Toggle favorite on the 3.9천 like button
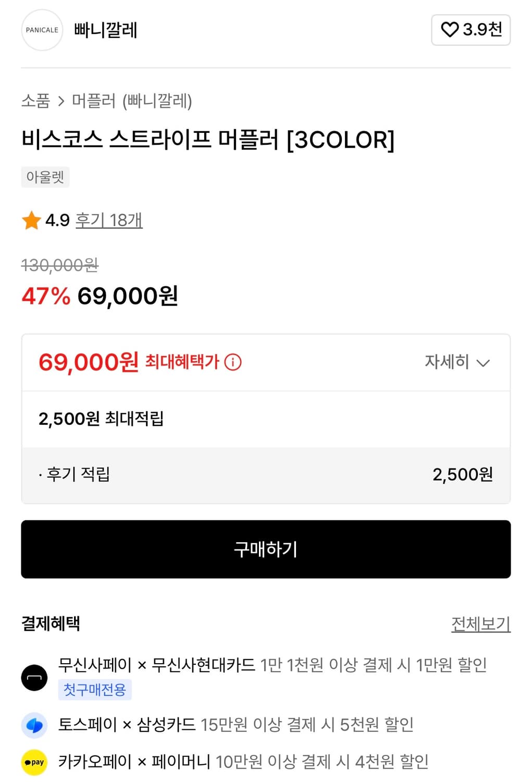 (x=469, y=30)
